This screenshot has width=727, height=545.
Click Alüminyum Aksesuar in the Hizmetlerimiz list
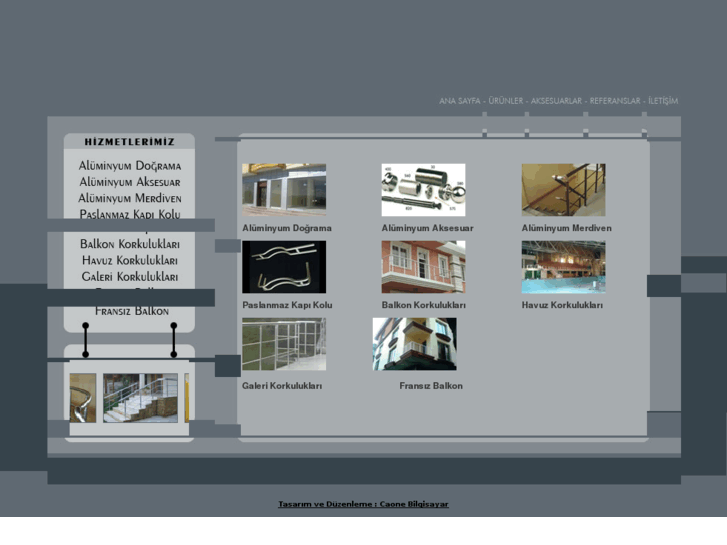pyautogui.click(x=129, y=182)
